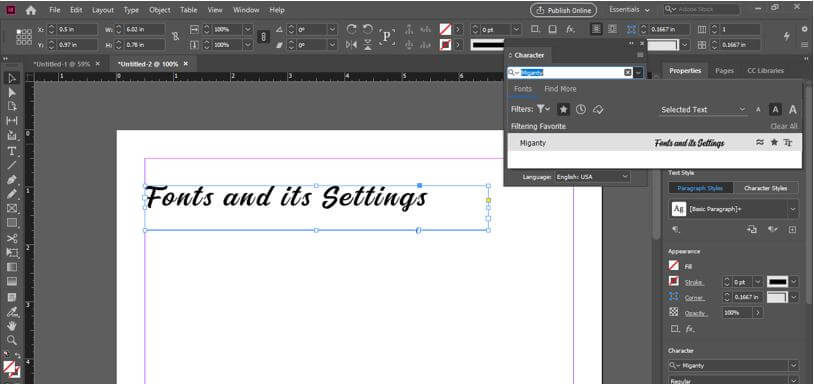The height and width of the screenshot is (384, 814).
Task: Toggle the recently added fonts filter
Action: point(581,109)
